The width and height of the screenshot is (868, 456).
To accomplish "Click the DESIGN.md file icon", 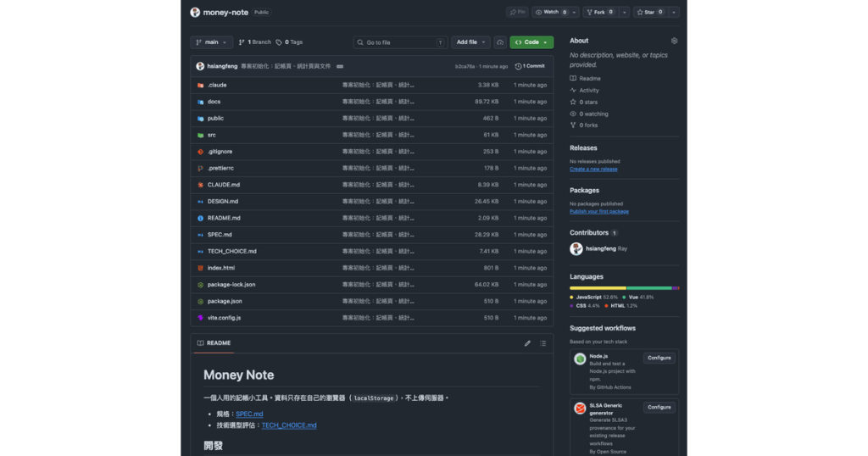I will pos(200,202).
